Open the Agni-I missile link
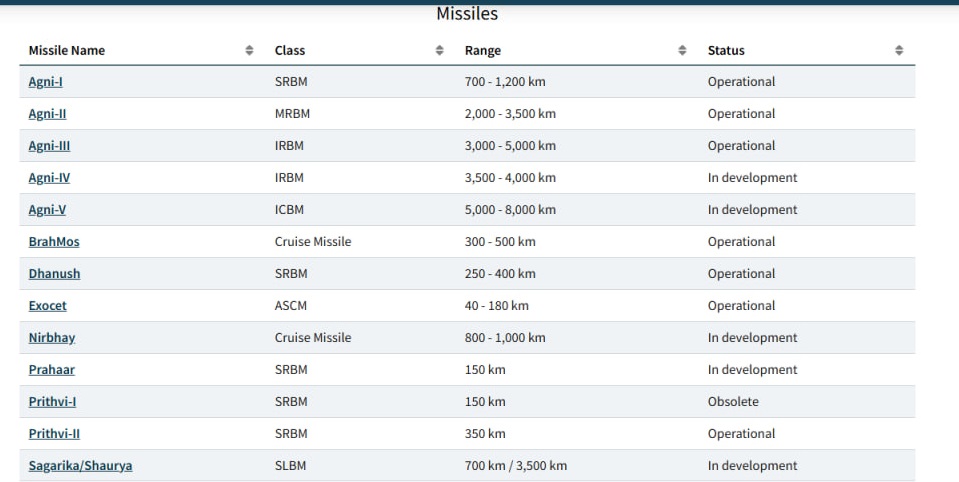Screen dimensions: 959x482 coord(46,82)
